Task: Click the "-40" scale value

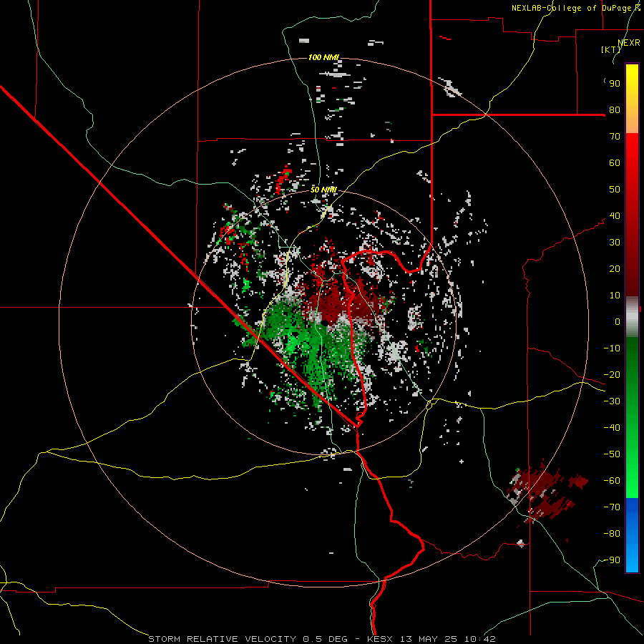Action: pyautogui.click(x=612, y=428)
